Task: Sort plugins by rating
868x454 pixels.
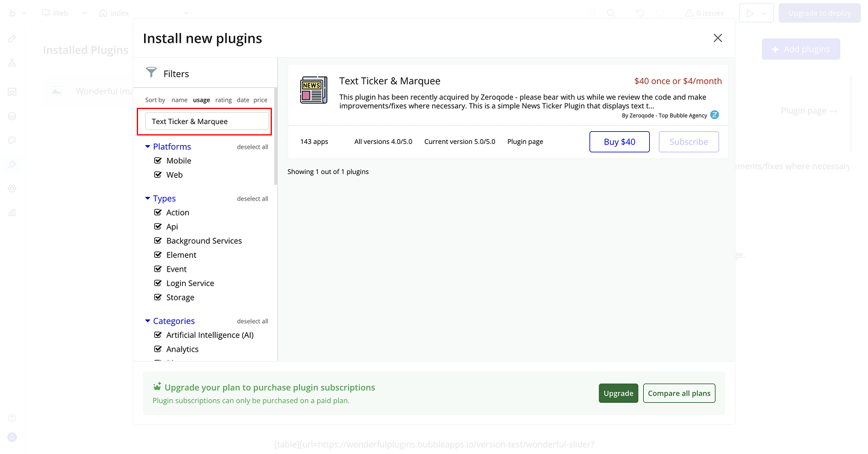Action: (x=223, y=100)
